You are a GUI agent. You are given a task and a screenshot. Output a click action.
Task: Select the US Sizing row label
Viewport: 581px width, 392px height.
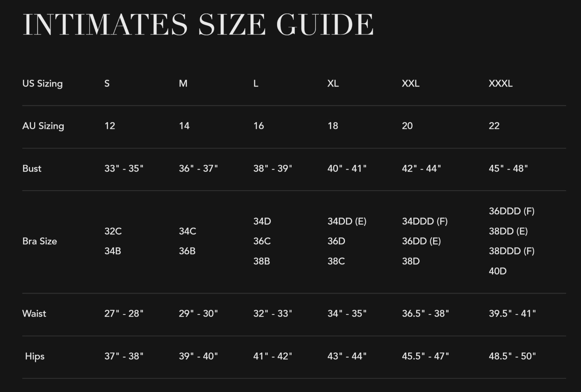click(x=42, y=83)
